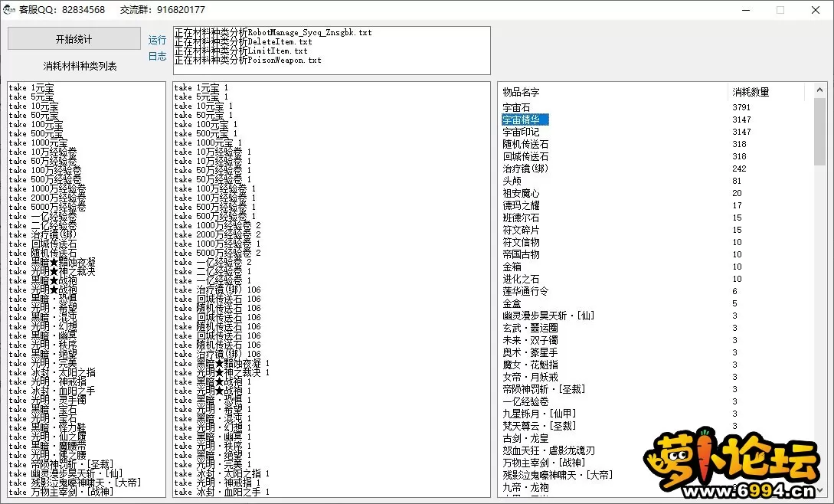Click the log line mentioning DeleteItem.txt
834x504 pixels.
point(243,41)
